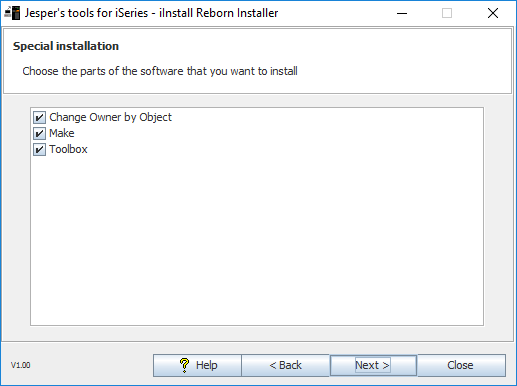Image resolution: width=517 pixels, height=386 pixels.
Task: Click the installer app icon in the title bar
Action: click(12, 13)
